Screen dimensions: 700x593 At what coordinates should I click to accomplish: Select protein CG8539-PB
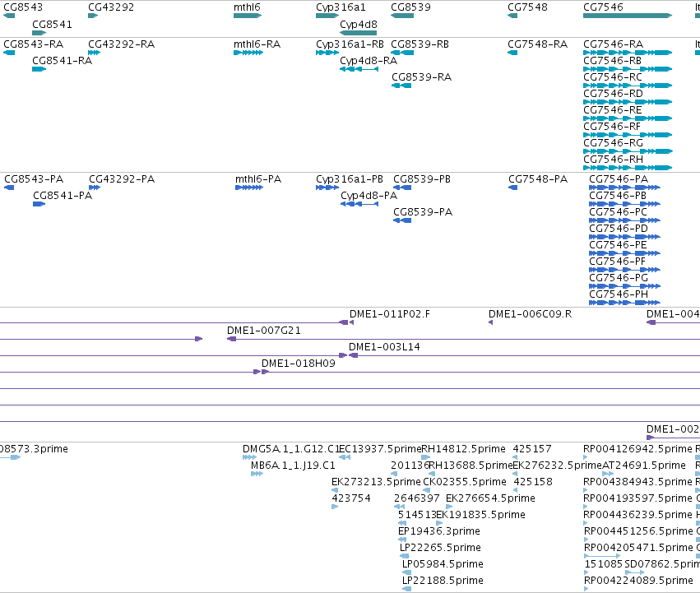(422, 179)
